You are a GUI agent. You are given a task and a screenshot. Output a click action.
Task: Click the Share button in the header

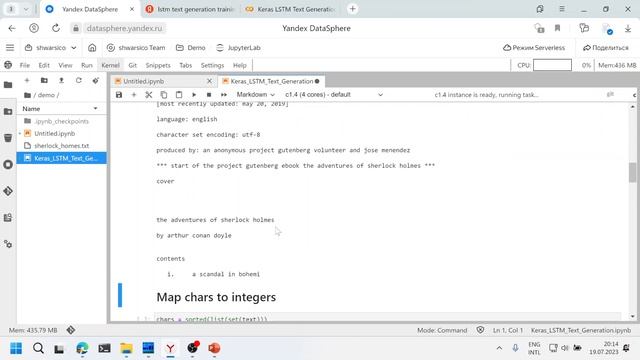(x=606, y=48)
